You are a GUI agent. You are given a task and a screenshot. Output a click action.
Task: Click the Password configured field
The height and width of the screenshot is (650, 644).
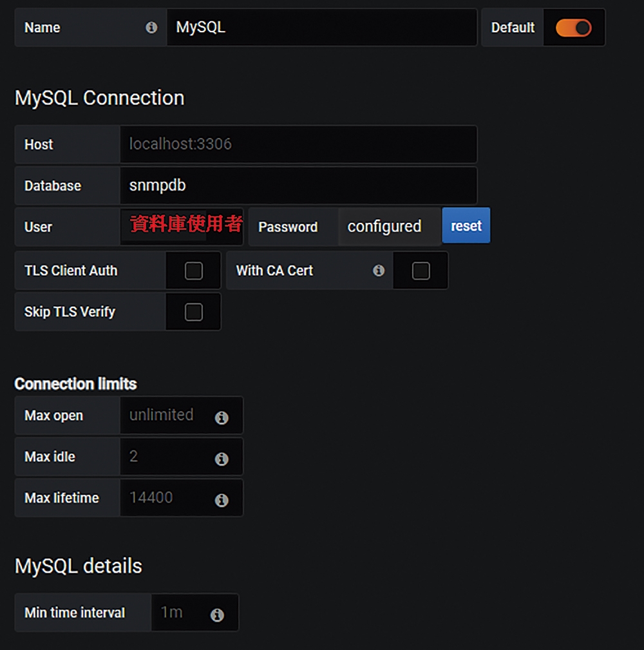pyautogui.click(x=390, y=227)
